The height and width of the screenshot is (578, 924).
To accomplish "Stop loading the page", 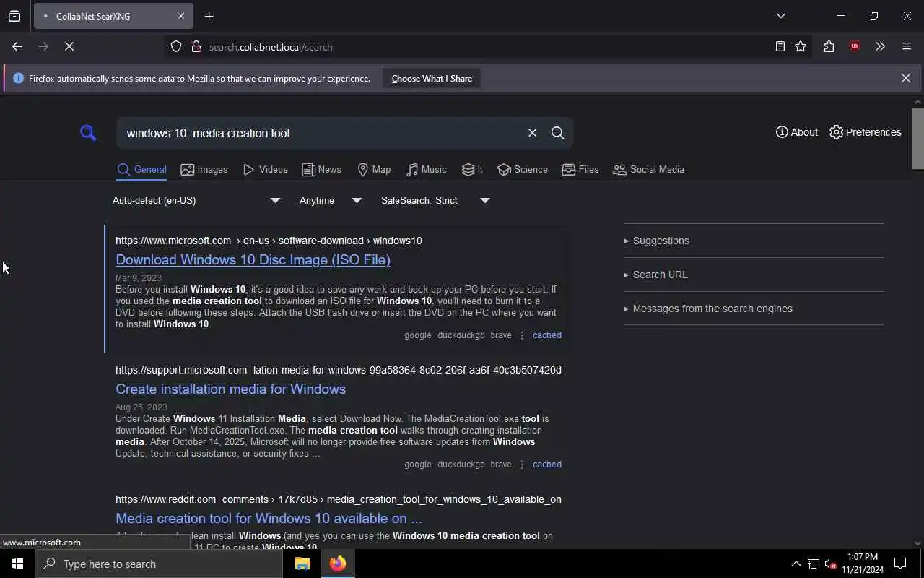I will point(69,46).
